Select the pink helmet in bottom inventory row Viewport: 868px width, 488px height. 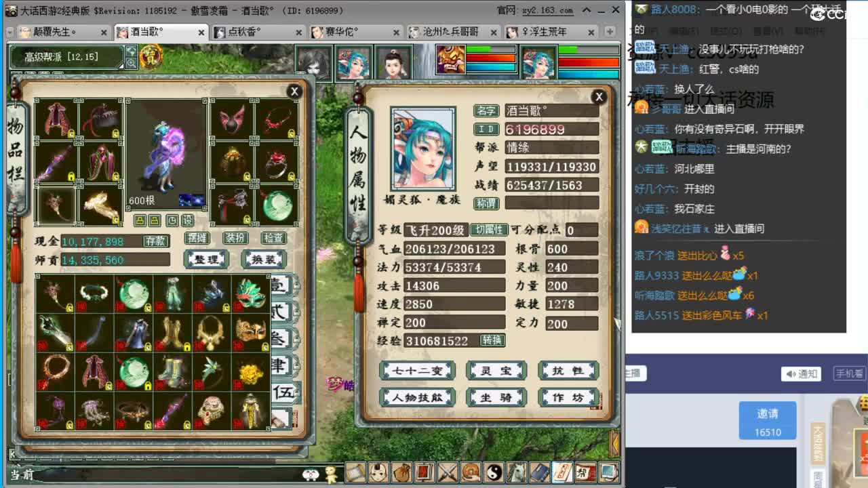(211, 411)
